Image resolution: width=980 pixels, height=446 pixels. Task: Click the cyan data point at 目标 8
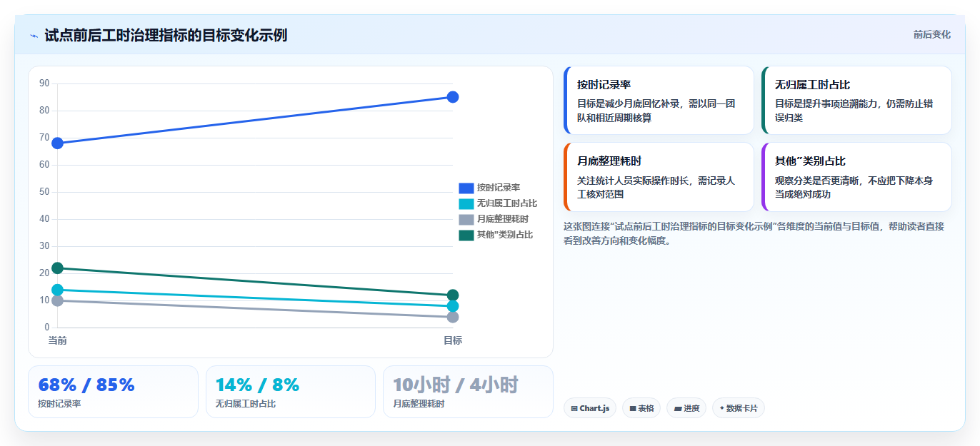pyautogui.click(x=452, y=306)
